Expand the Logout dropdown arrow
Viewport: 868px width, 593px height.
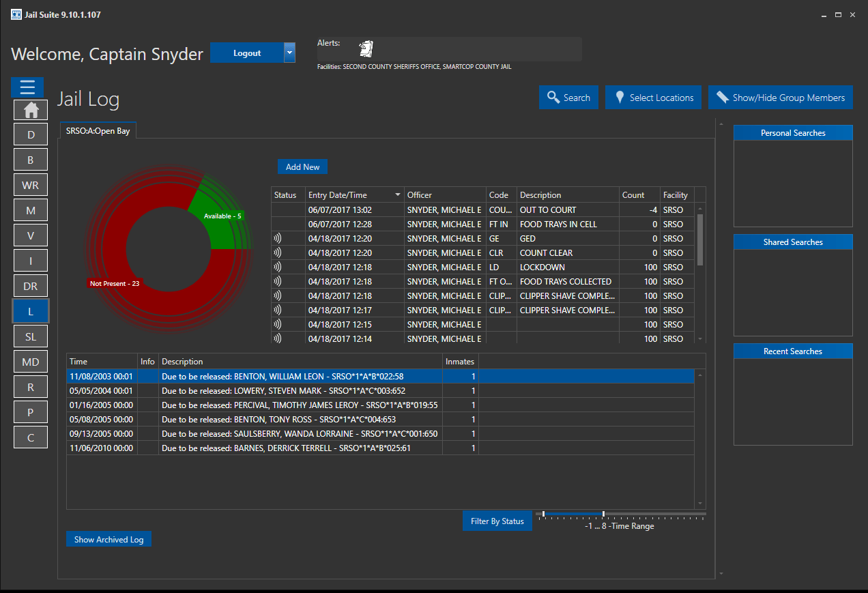289,53
